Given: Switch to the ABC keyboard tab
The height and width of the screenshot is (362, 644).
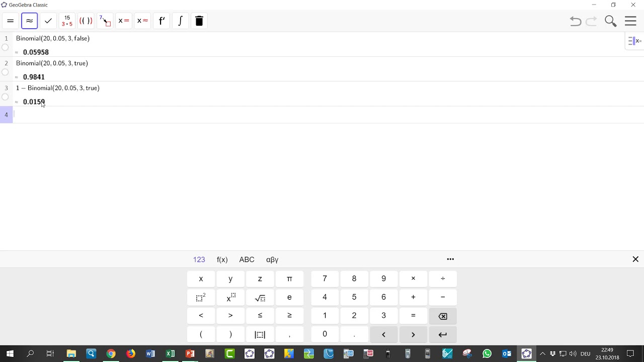Looking at the screenshot, I should (247, 259).
